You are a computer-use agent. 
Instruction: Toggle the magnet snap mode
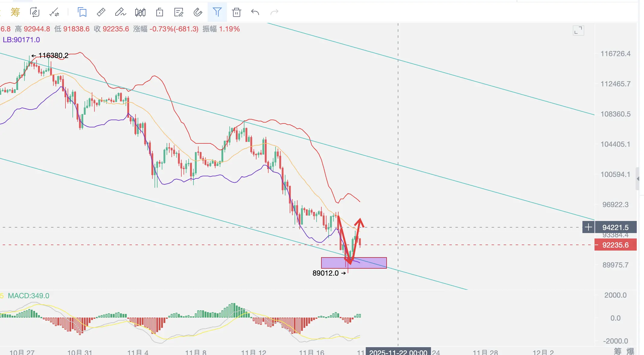coord(198,12)
